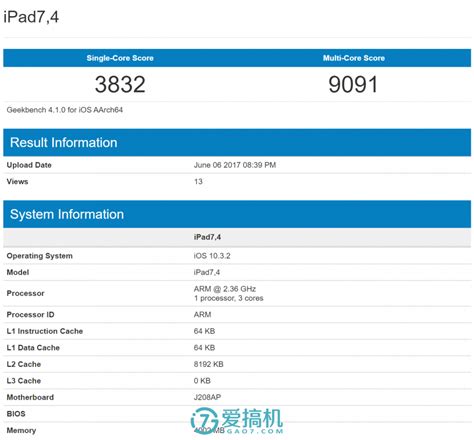The width and height of the screenshot is (474, 440).
Task: Click the Motherboard label
Action: tap(30, 397)
